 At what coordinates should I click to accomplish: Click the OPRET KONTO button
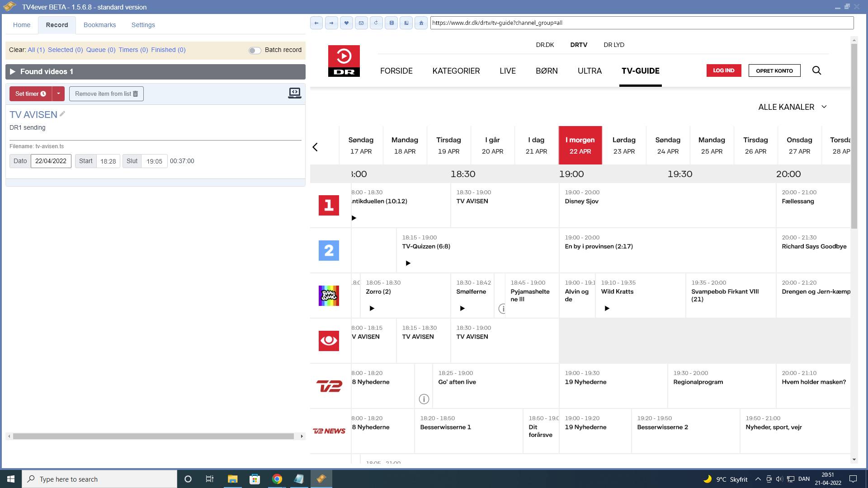pyautogui.click(x=774, y=70)
